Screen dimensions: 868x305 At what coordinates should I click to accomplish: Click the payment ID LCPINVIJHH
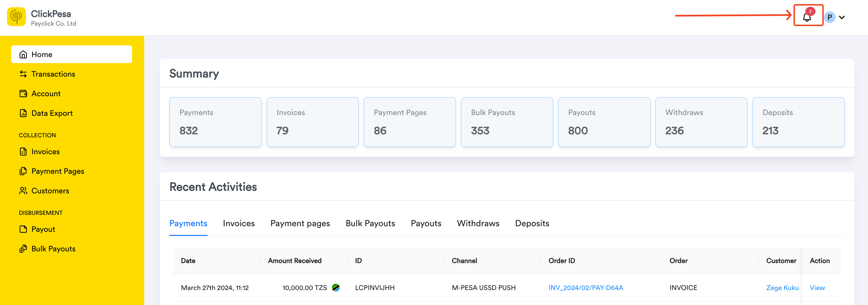coord(375,288)
